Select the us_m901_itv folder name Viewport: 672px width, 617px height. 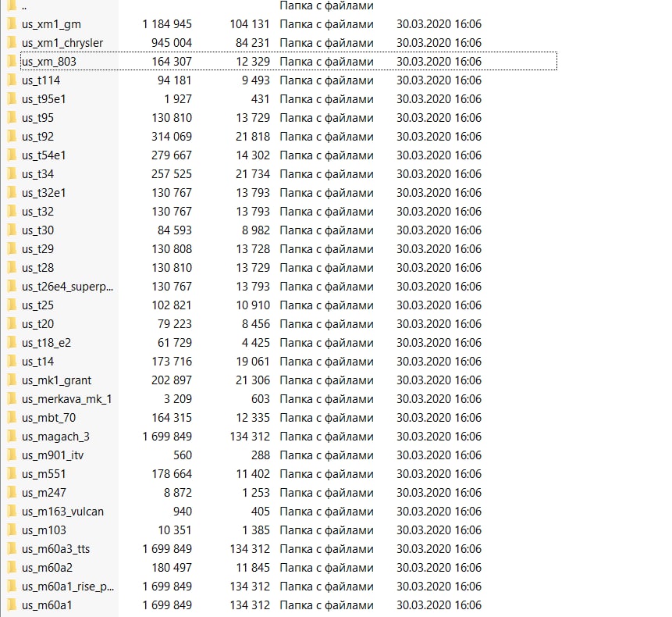tap(53, 455)
